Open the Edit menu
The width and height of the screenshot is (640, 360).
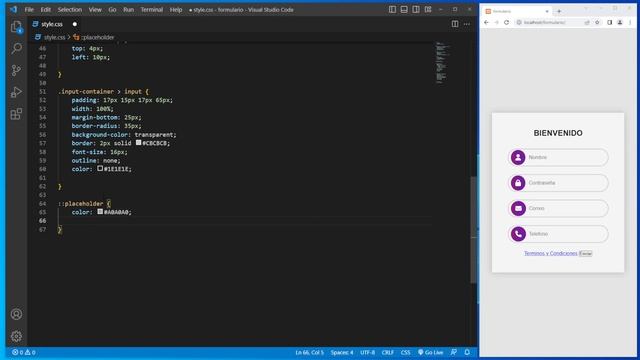click(x=46, y=9)
